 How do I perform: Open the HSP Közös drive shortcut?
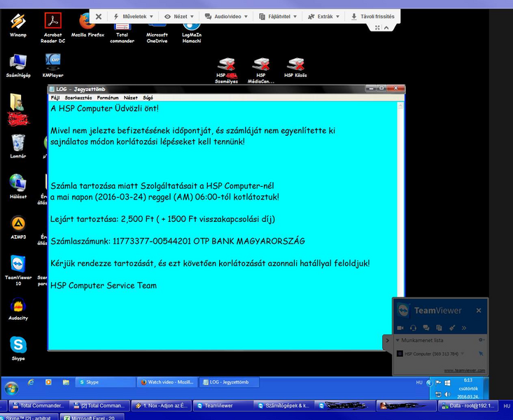[295, 68]
